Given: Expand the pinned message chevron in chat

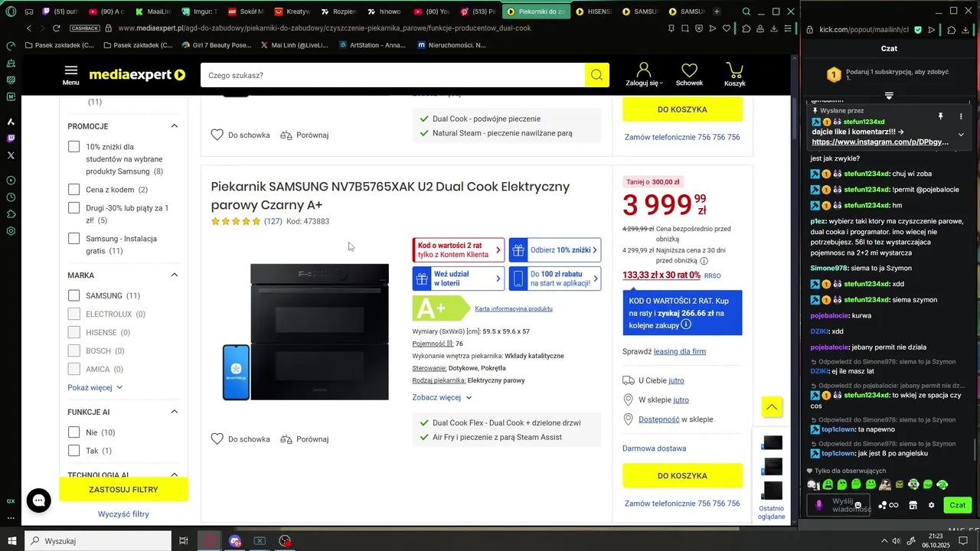Looking at the screenshot, I should [961, 135].
